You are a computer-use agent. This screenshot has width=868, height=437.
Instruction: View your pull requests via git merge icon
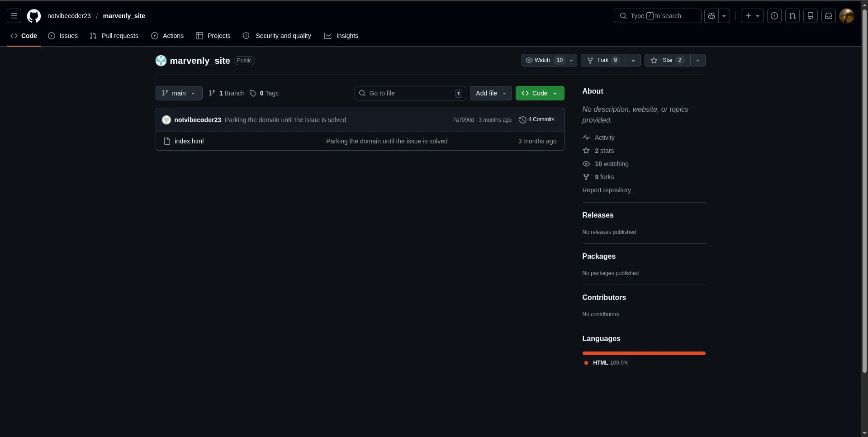coord(792,16)
